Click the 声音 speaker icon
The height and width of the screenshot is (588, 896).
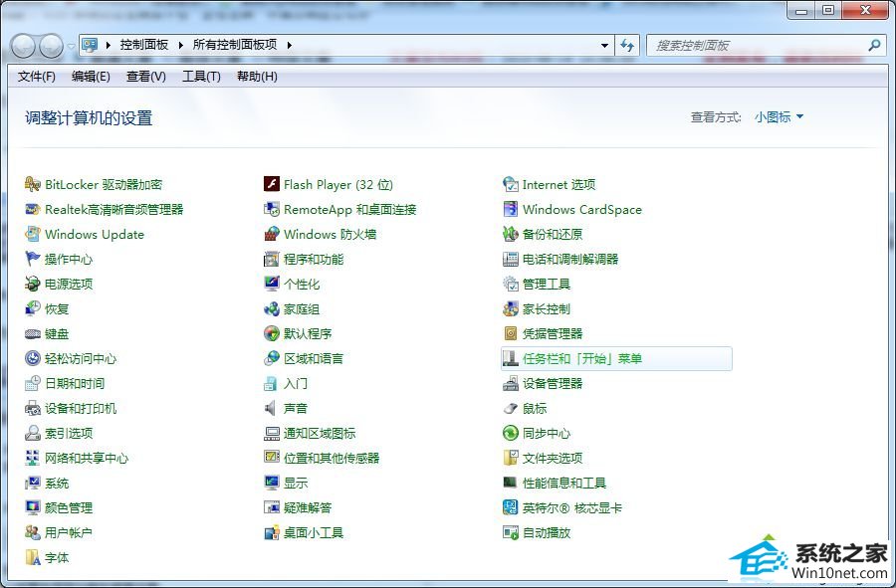pos(272,408)
